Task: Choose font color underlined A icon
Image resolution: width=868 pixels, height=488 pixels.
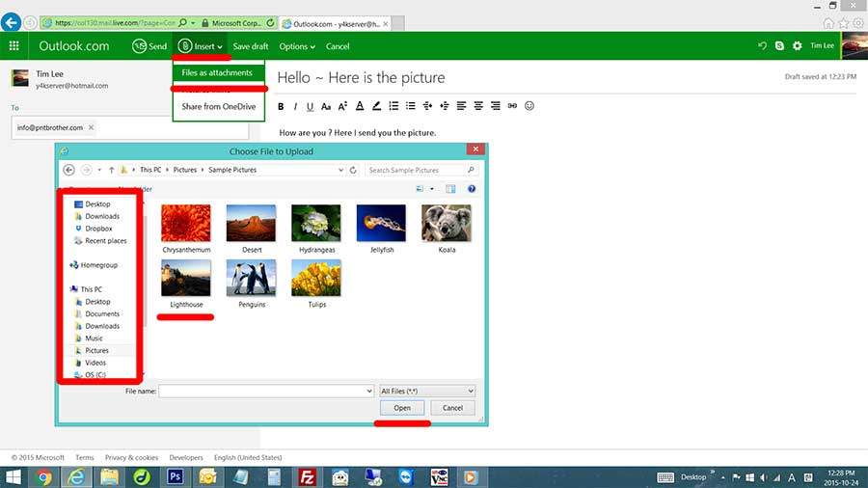Action: coord(360,106)
